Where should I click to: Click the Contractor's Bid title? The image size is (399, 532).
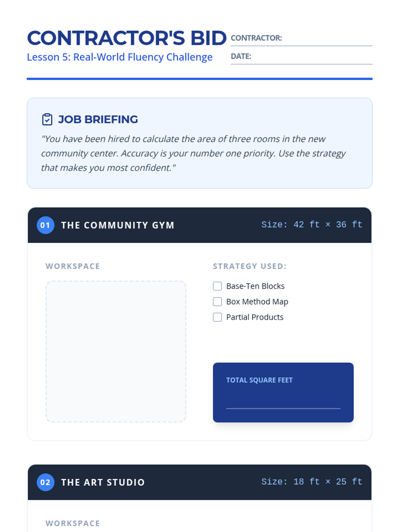click(127, 38)
